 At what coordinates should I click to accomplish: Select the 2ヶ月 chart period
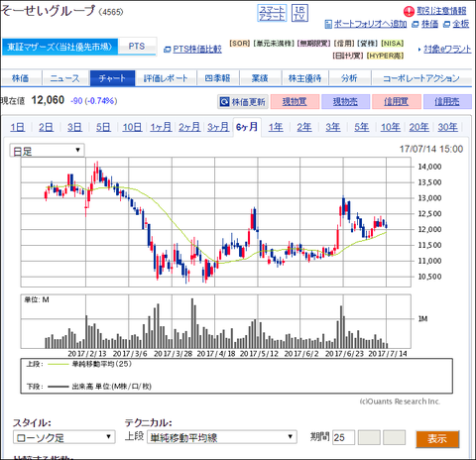(189, 127)
